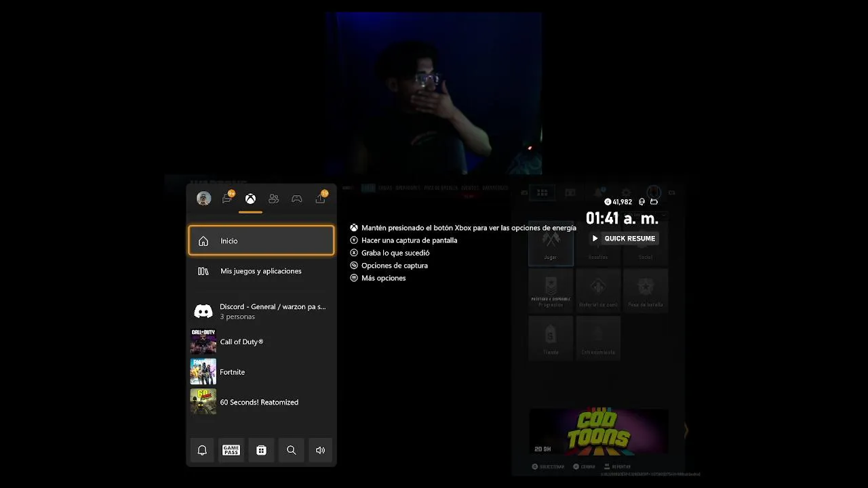
Task: Open Mis juegos y aplicaciones
Action: 261,271
